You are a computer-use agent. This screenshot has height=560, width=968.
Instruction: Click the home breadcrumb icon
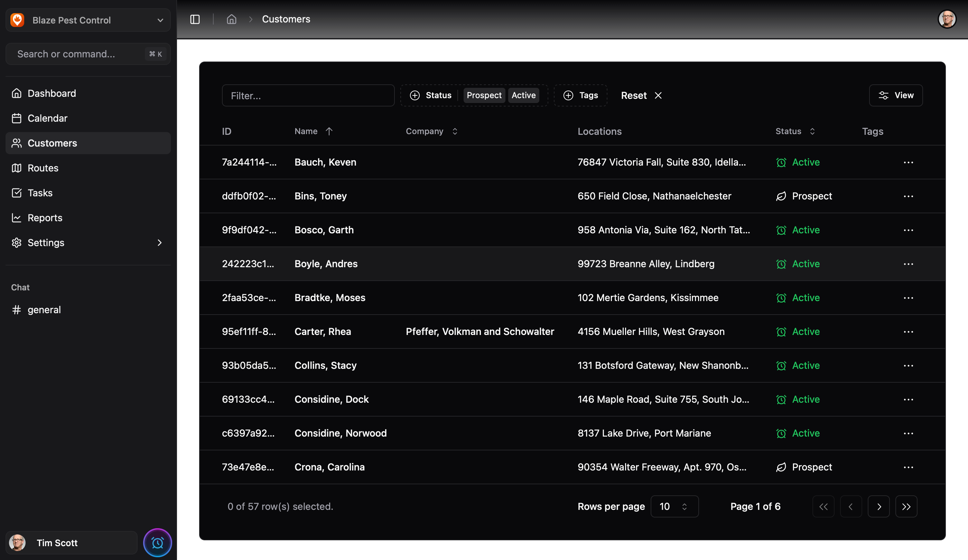point(231,19)
